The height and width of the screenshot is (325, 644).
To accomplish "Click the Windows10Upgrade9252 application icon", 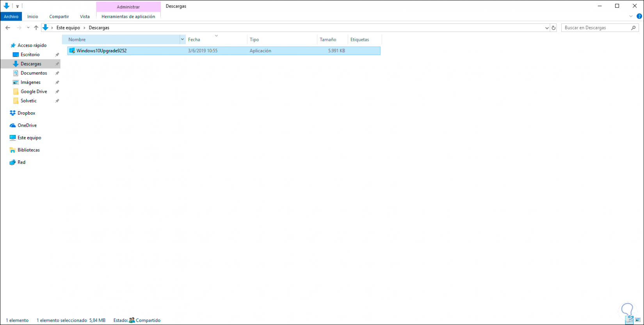I will tap(72, 51).
